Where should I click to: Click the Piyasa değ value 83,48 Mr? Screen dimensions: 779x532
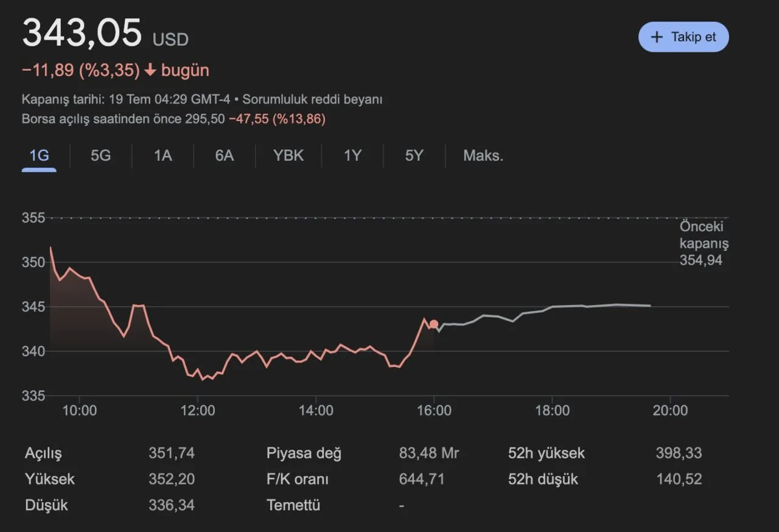click(x=429, y=453)
